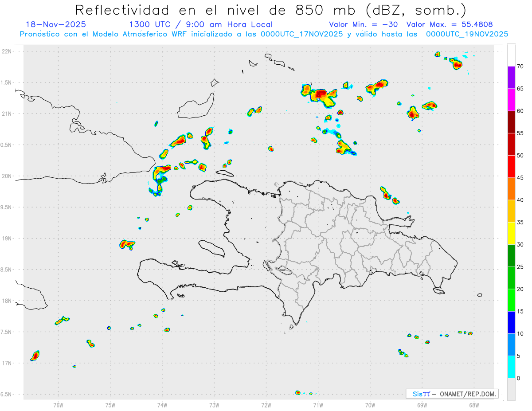The width and height of the screenshot is (532, 411).
Task: Select the date "18-Nov-2025"
Action: coord(56,24)
